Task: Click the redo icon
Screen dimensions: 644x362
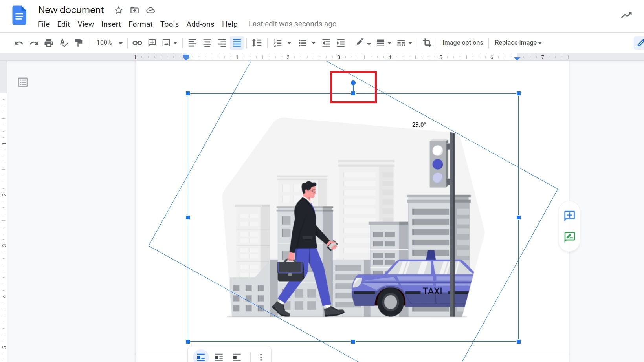Action: (33, 43)
